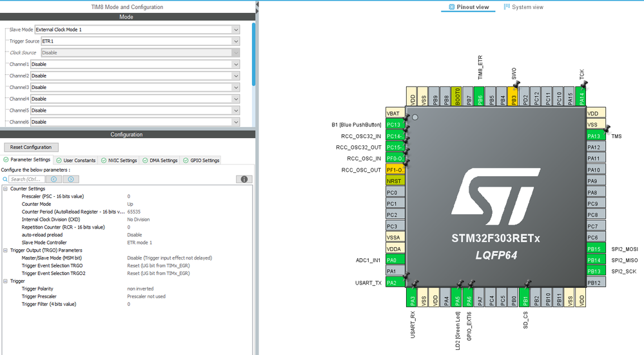Click the PB6 pin assigned to TIM8_ETR
The height and width of the screenshot is (355, 644).
point(480,97)
